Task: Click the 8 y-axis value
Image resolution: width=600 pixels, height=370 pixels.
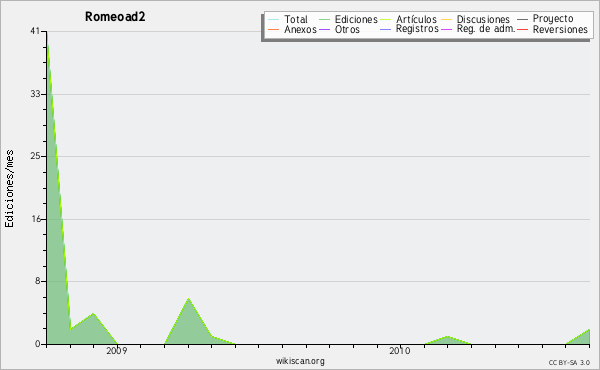Action: click(38, 281)
